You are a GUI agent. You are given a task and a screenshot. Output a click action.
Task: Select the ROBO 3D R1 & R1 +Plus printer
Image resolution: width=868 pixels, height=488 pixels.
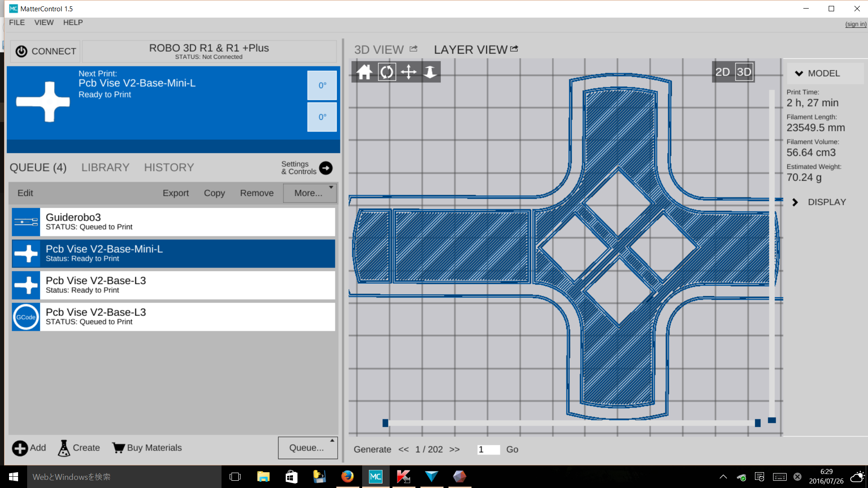click(x=209, y=52)
